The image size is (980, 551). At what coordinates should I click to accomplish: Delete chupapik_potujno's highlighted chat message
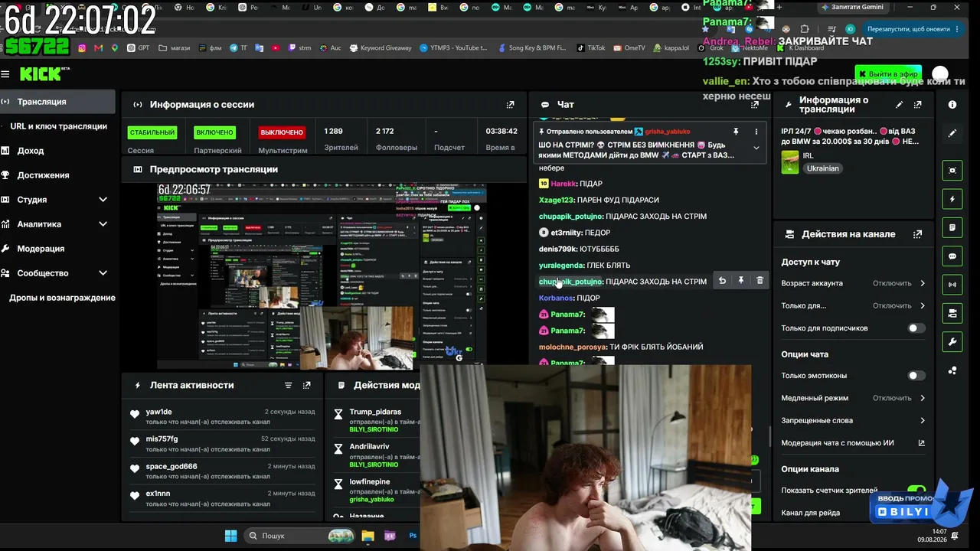point(759,281)
